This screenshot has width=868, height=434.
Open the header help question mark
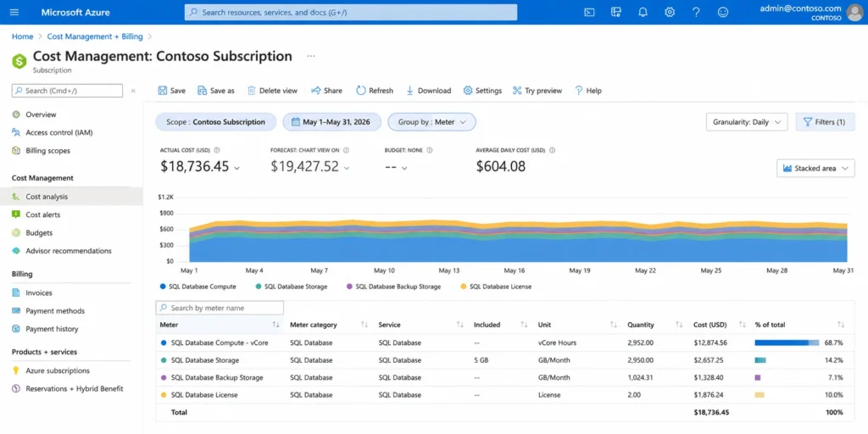[x=697, y=12]
